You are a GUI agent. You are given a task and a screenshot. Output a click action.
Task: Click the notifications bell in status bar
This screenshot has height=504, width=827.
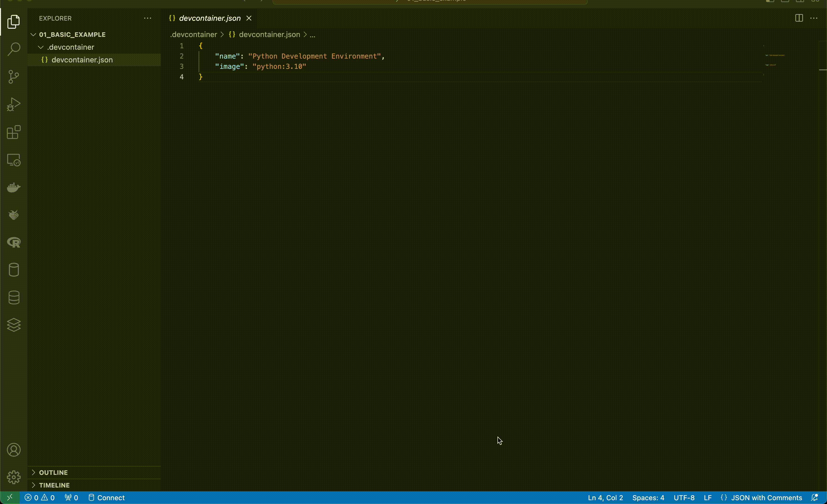(815, 498)
